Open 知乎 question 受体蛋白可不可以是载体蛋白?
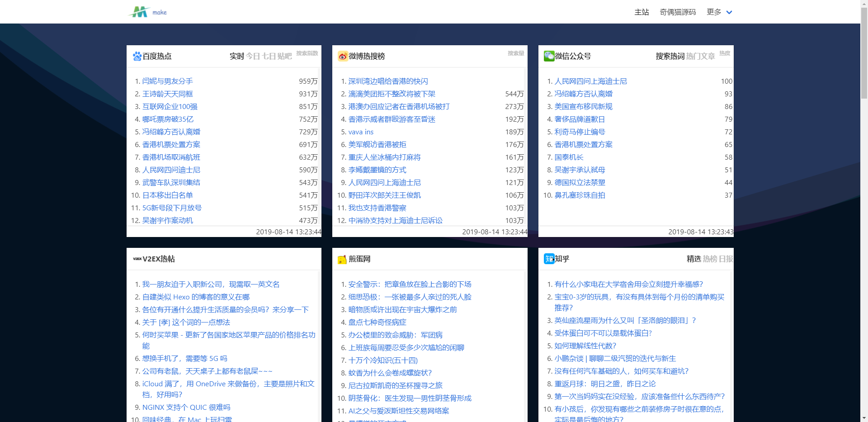The width and height of the screenshot is (868, 422). click(x=604, y=333)
